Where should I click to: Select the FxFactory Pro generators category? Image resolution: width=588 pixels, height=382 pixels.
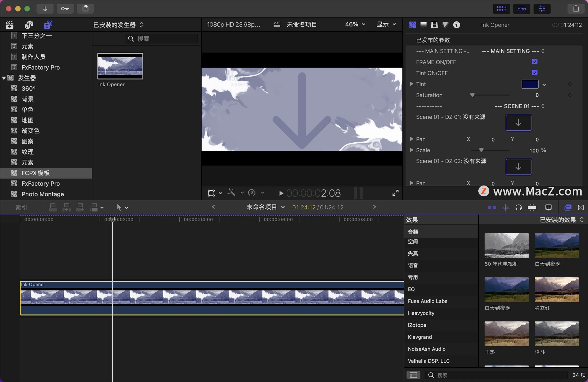tap(40, 184)
